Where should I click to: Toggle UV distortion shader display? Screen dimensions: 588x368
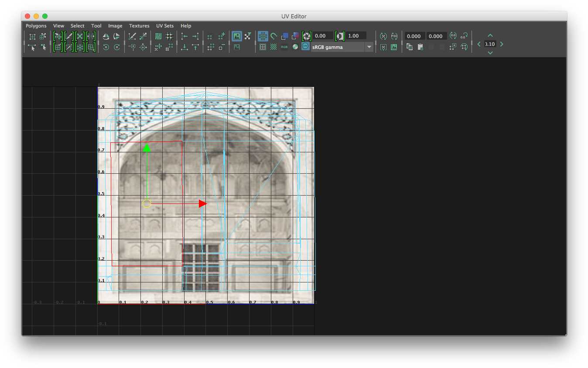click(295, 36)
